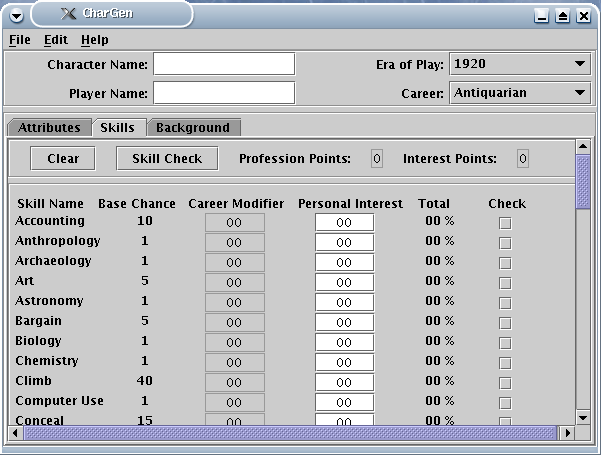Click the X11 logo icon in the title bar
The height and width of the screenshot is (455, 601).
(68, 14)
